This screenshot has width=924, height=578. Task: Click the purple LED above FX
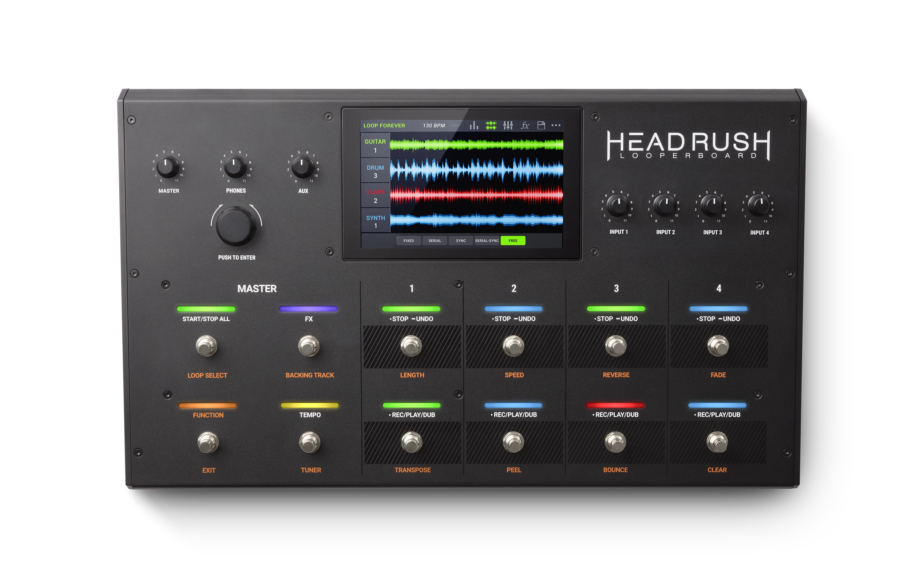tap(309, 309)
